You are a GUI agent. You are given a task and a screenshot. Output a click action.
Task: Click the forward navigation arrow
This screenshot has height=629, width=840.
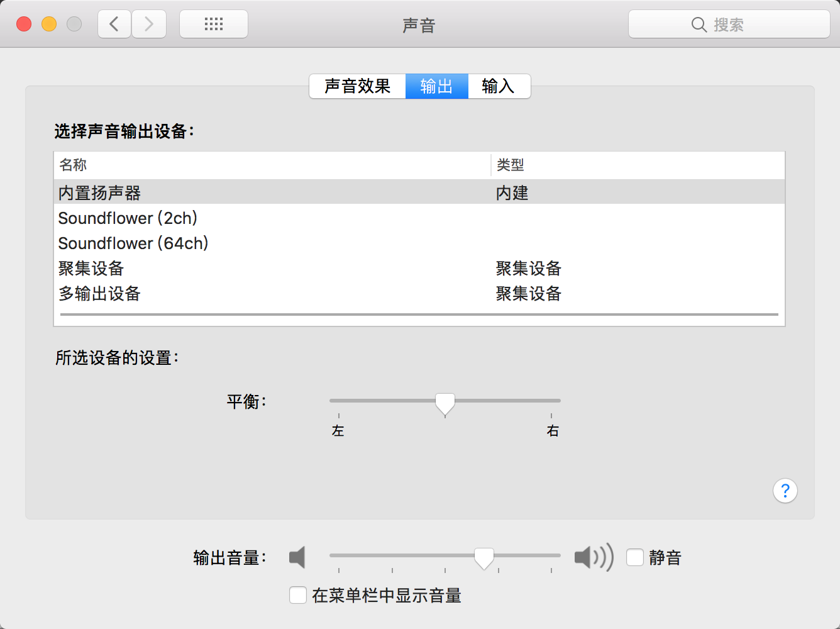(149, 25)
